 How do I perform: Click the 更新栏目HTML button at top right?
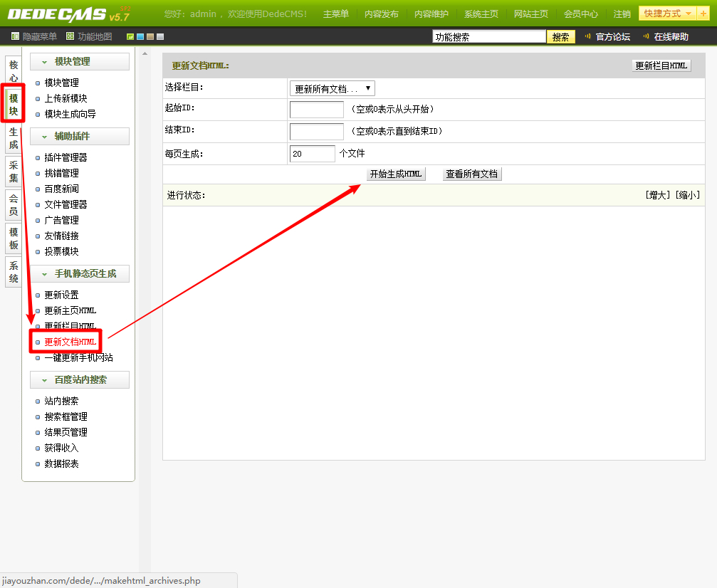click(661, 65)
